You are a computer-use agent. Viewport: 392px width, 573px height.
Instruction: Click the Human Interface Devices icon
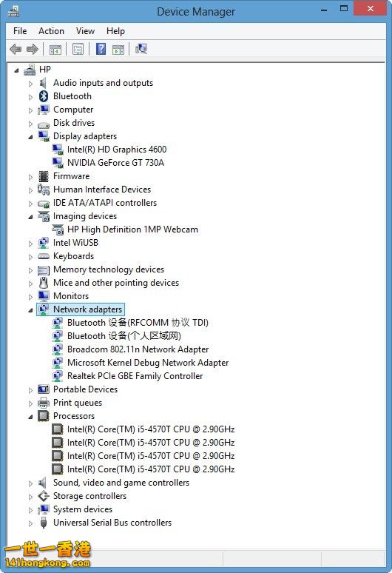(x=44, y=190)
